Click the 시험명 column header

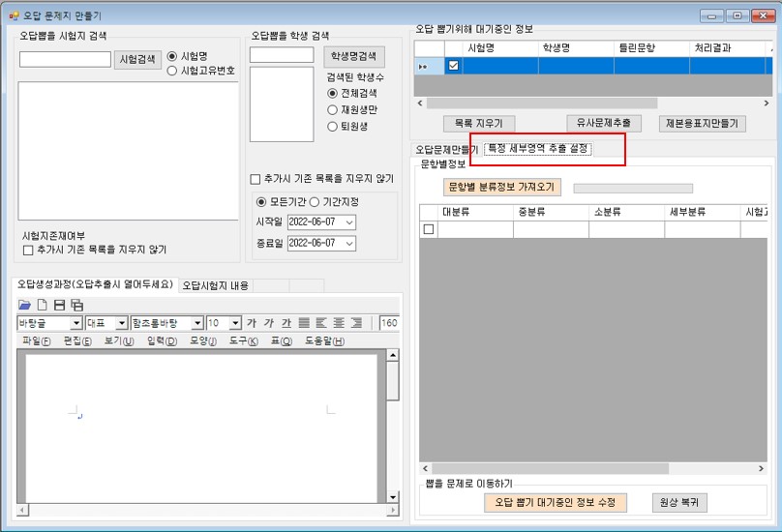coord(500,48)
